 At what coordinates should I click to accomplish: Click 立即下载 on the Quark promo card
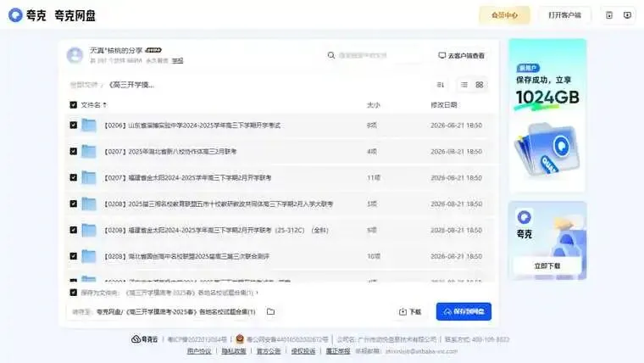pyautogui.click(x=547, y=266)
